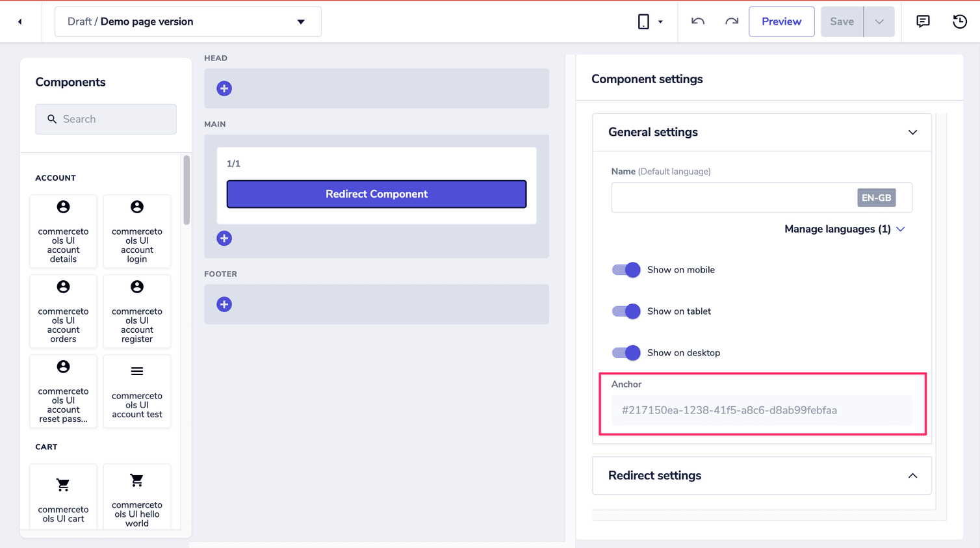This screenshot has height=548, width=980.
Task: Pick the commercetools UI account orders component
Action: [x=63, y=311]
